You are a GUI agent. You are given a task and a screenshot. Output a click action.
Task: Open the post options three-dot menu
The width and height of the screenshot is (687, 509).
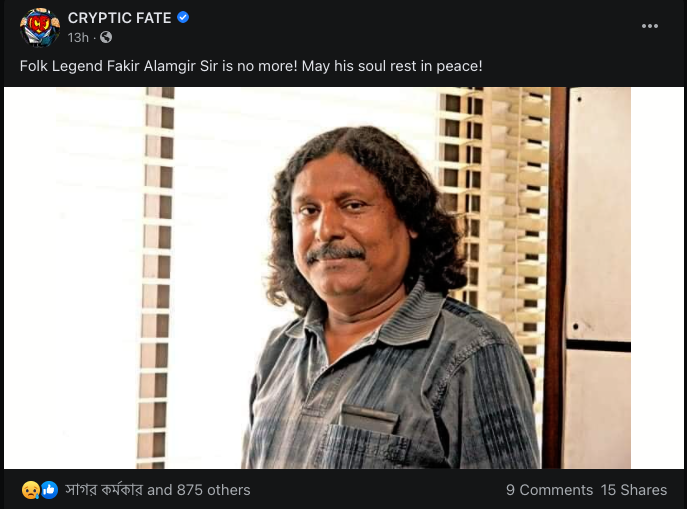pyautogui.click(x=650, y=26)
